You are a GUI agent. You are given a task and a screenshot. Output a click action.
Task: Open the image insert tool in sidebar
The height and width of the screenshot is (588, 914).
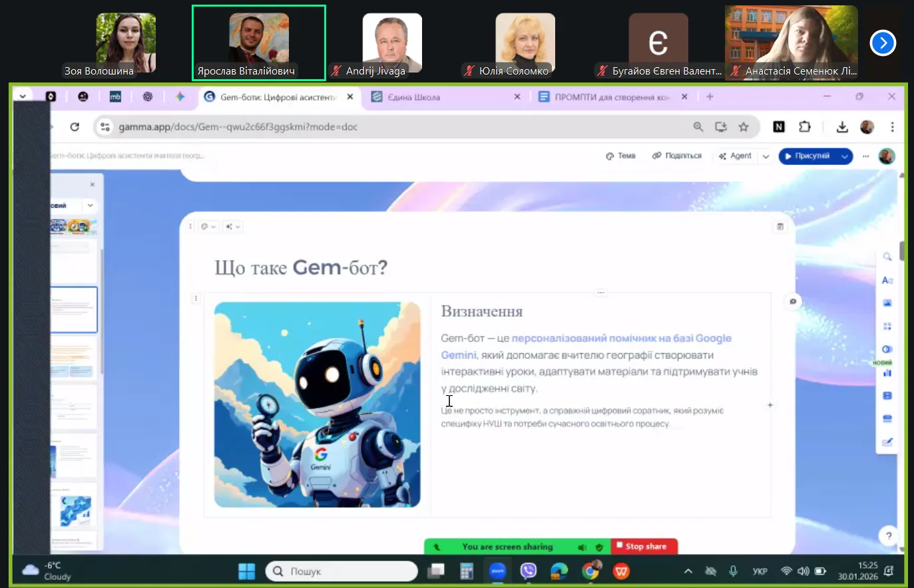[x=887, y=303]
